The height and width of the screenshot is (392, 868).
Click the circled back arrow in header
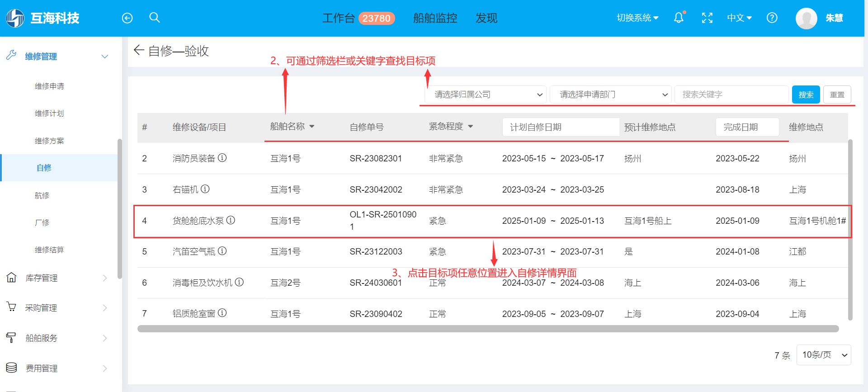(x=127, y=18)
